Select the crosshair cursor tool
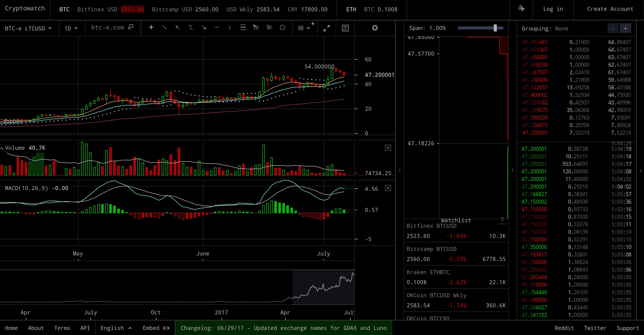 point(151,27)
